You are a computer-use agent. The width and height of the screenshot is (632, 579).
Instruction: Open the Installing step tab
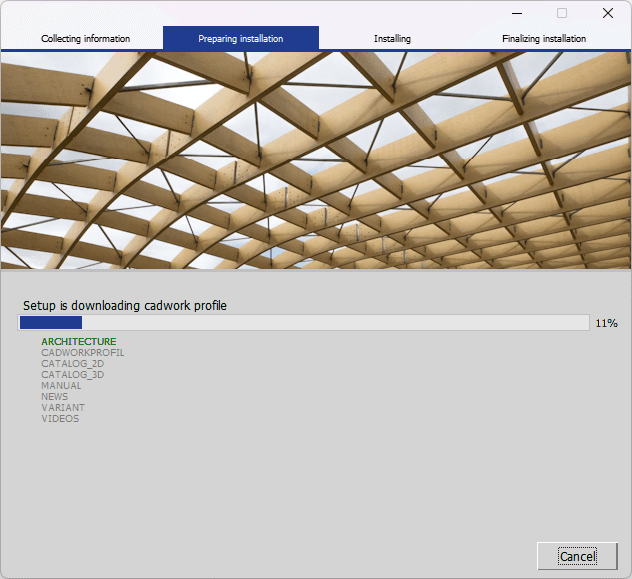tap(392, 39)
